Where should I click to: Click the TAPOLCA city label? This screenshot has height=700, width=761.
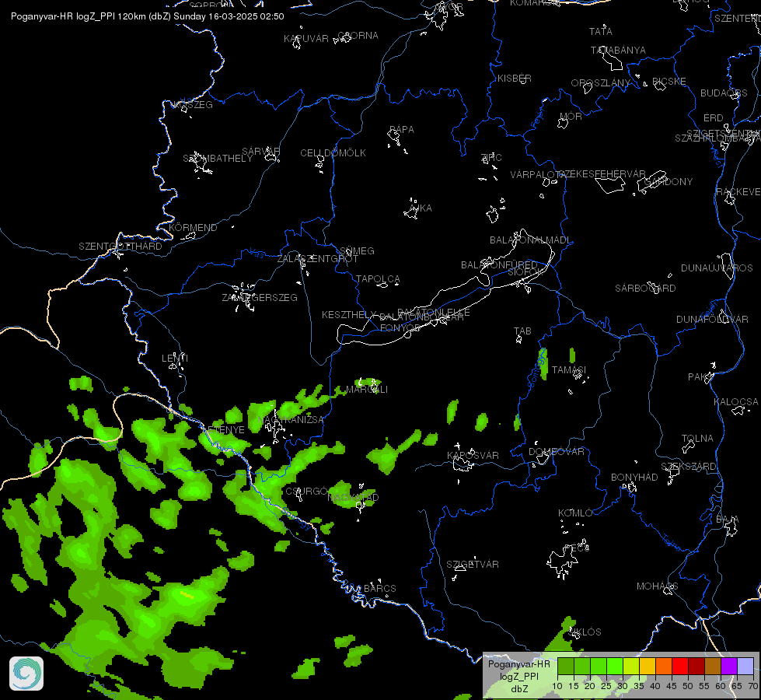click(378, 279)
